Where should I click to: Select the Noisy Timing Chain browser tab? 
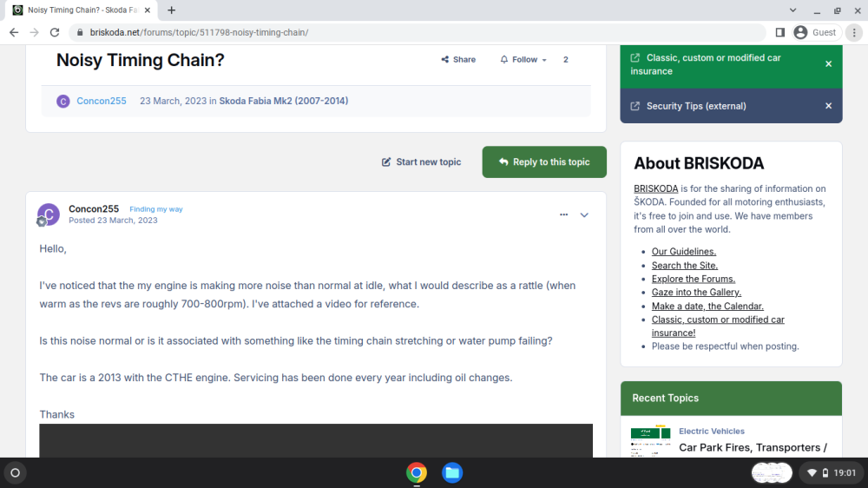[82, 10]
